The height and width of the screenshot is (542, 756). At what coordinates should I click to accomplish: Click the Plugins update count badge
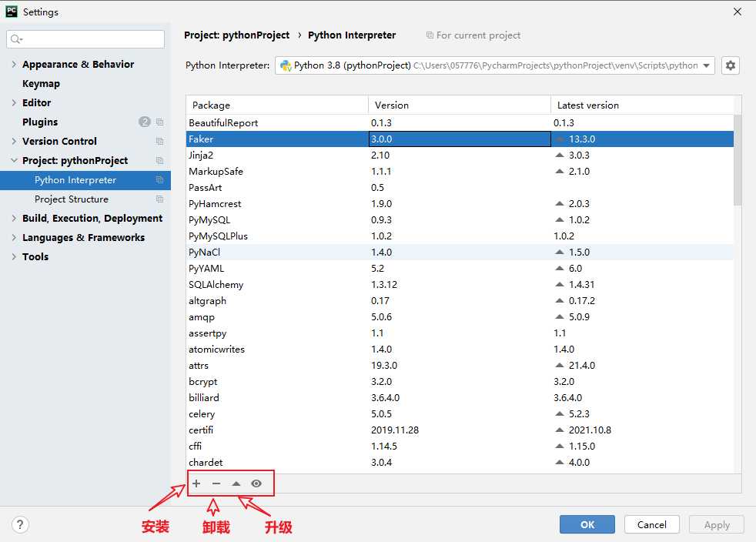145,122
